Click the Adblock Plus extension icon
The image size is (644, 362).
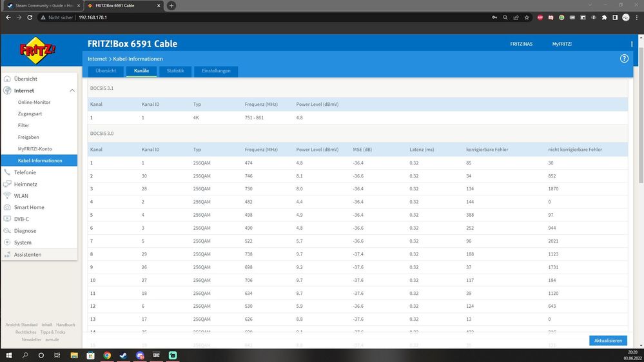pos(540,17)
